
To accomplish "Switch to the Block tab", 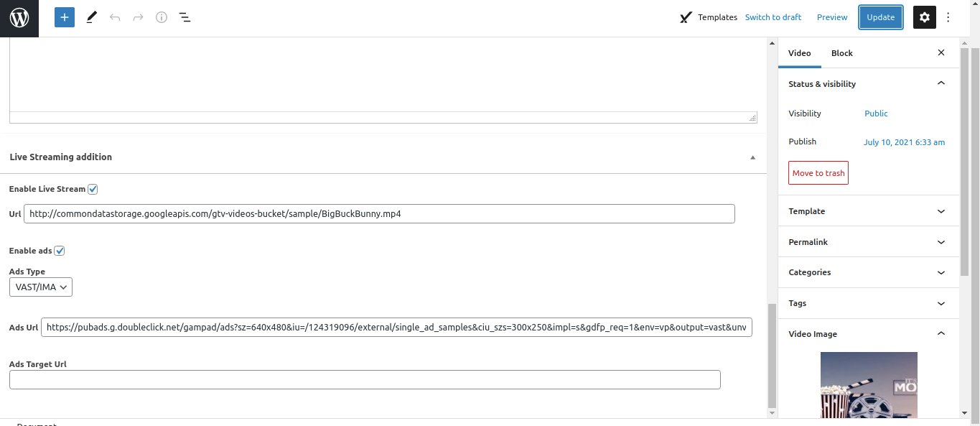I will [x=842, y=53].
